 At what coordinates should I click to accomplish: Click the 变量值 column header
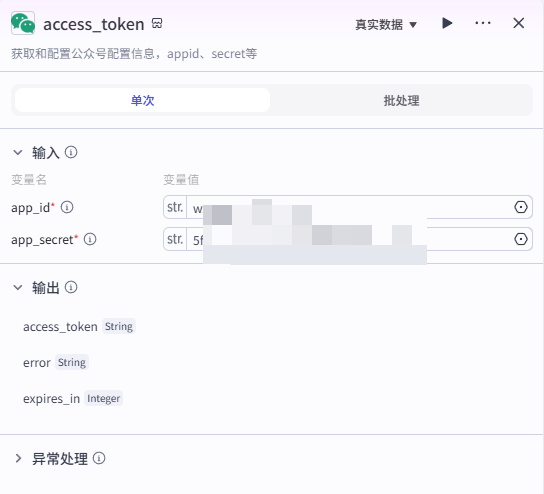pos(181,180)
